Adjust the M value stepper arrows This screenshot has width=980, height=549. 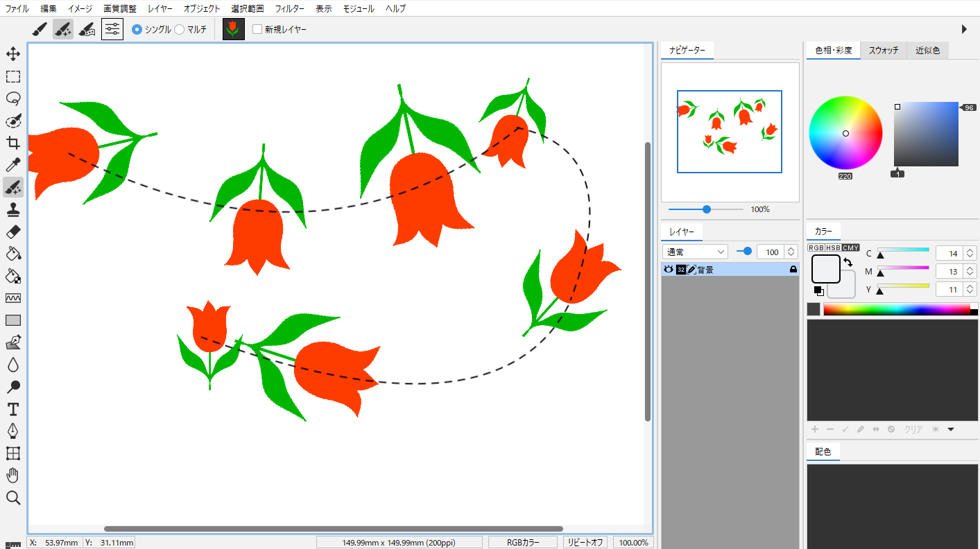[970, 272]
